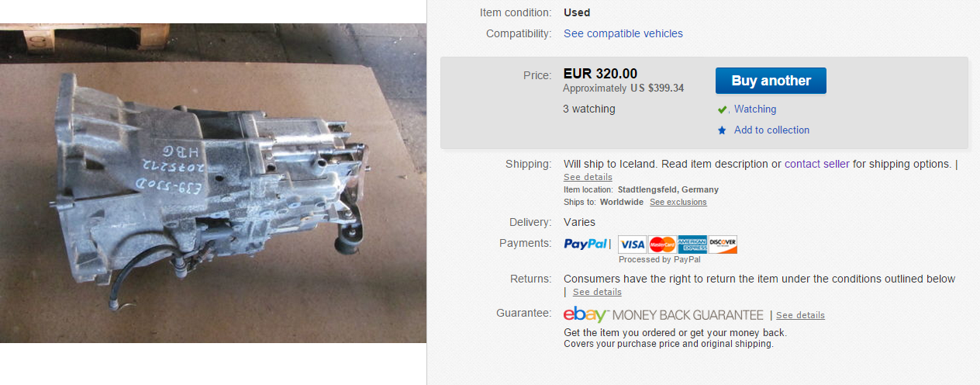Click the MONEY BACK GUARANTEE text
Image resolution: width=980 pixels, height=385 pixels.
pyautogui.click(x=688, y=315)
